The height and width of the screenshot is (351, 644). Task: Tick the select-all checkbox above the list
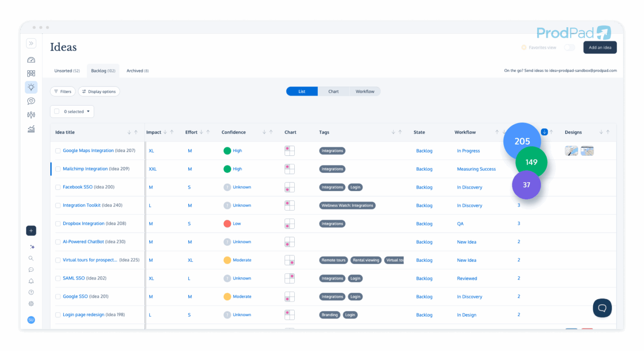click(57, 111)
